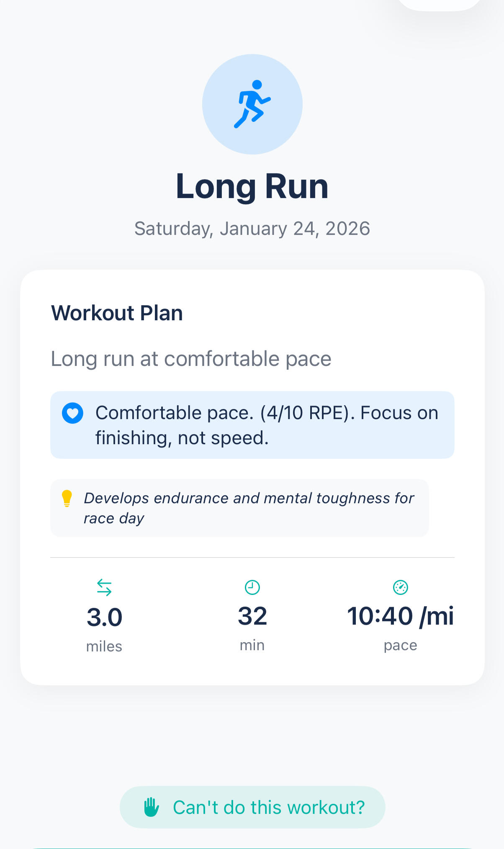Tap the 10:40 /mi pace value
The height and width of the screenshot is (849, 504).
(x=400, y=616)
